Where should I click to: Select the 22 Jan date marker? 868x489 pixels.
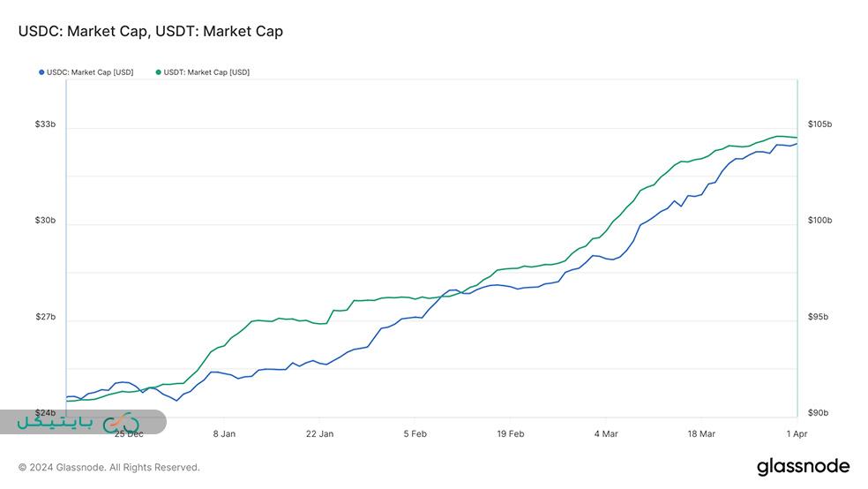click(x=319, y=433)
